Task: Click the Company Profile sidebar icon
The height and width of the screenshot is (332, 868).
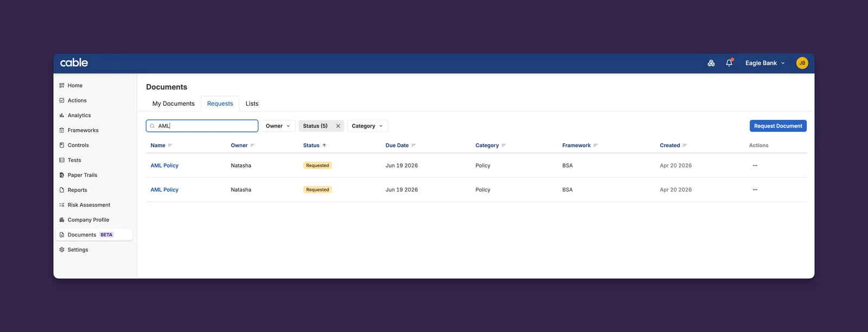Action: (62, 220)
